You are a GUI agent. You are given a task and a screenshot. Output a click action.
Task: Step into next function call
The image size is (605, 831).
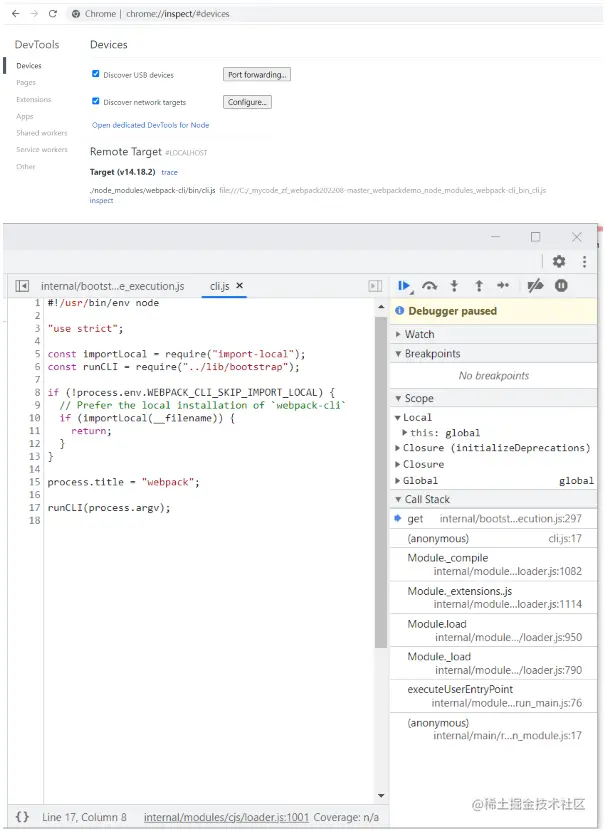tap(454, 286)
